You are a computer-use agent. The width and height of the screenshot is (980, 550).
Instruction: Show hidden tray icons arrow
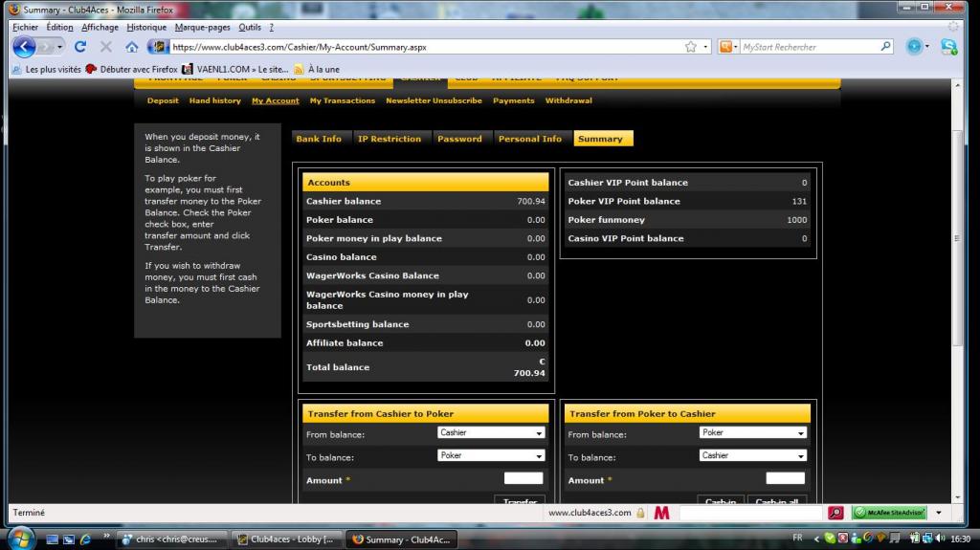(x=816, y=539)
